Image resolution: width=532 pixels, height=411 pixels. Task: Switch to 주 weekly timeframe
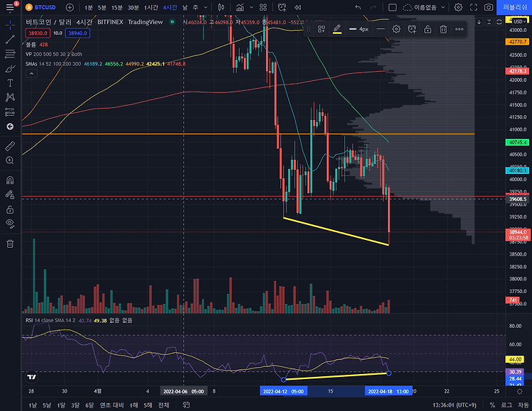point(196,7)
